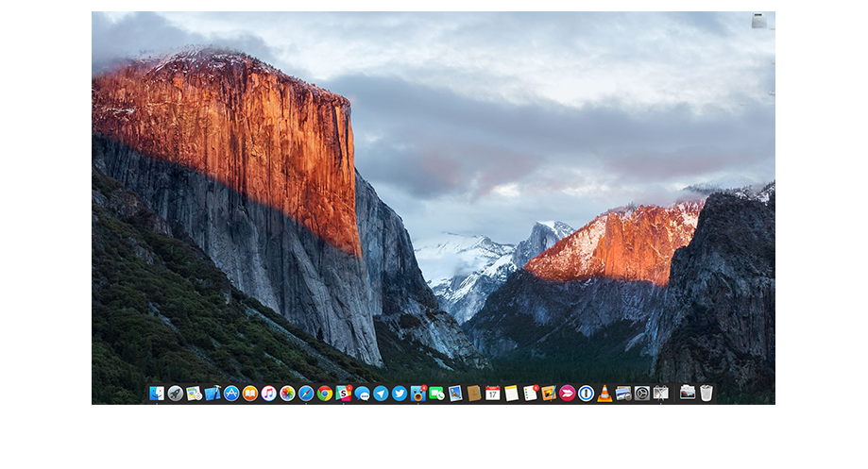Open System Preferences gear icon
The width and height of the screenshot is (868, 469).
(x=642, y=394)
